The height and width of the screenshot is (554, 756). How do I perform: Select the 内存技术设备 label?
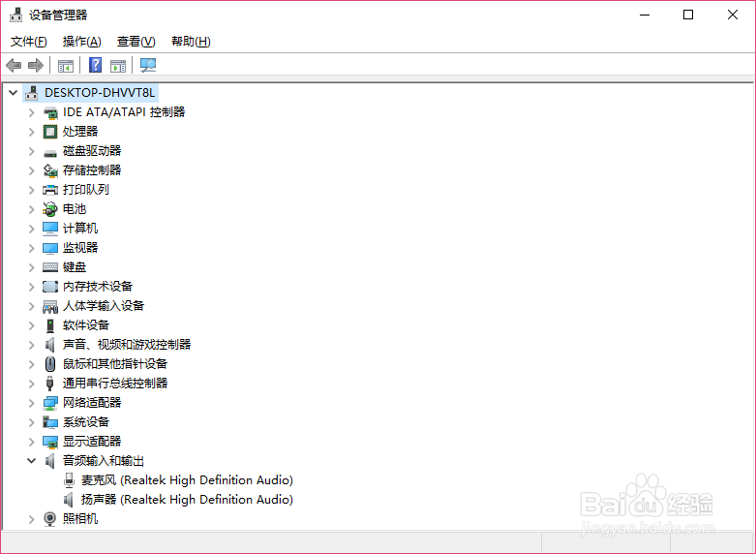click(98, 287)
